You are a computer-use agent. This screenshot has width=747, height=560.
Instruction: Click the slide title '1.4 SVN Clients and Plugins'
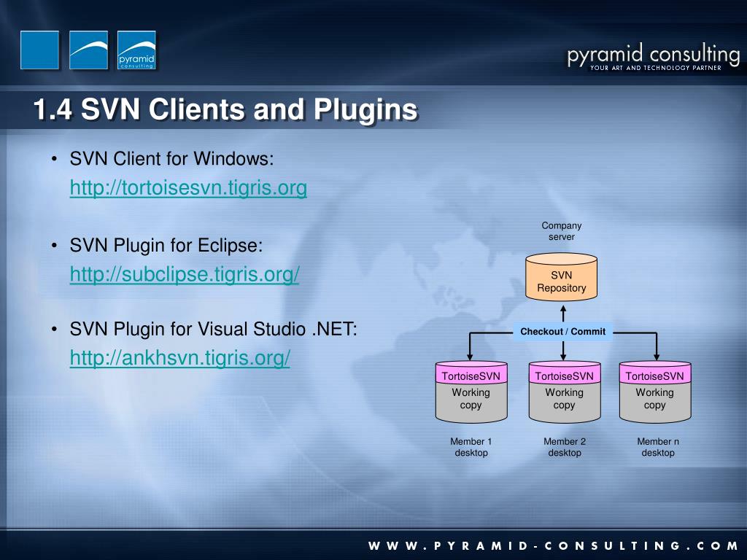pyautogui.click(x=225, y=109)
